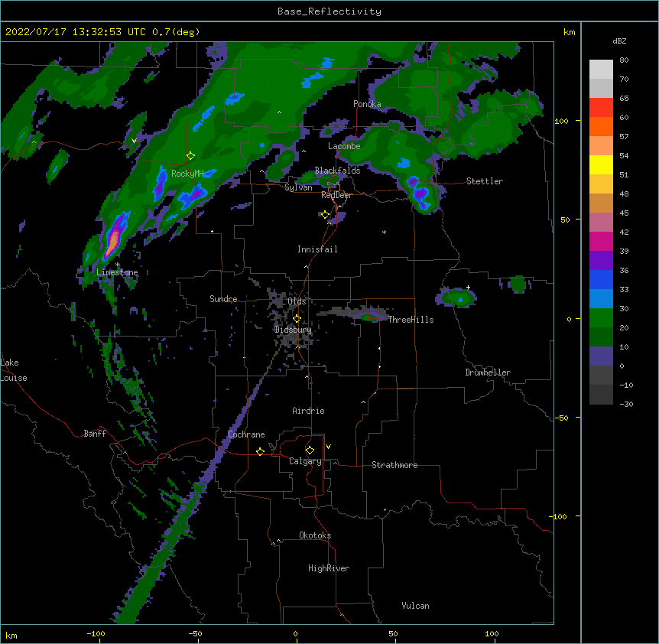659x644 pixels.
Task: Select the bright green 20-30 dBZ swatch
Action: 601,318
